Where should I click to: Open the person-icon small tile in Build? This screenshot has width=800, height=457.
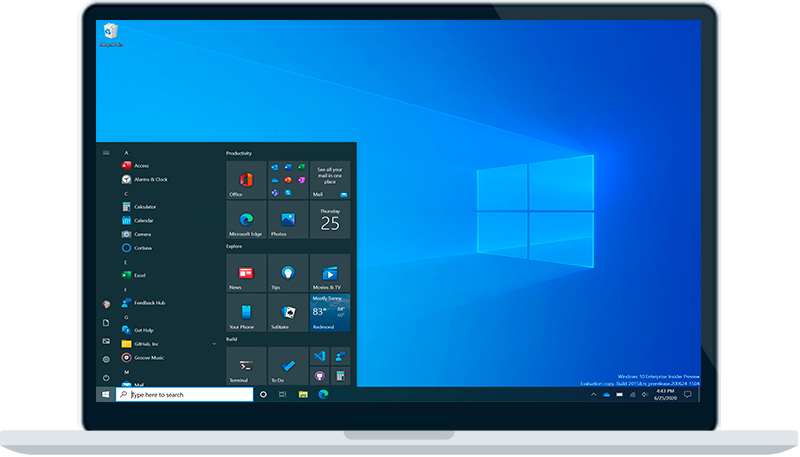pyautogui.click(x=340, y=356)
